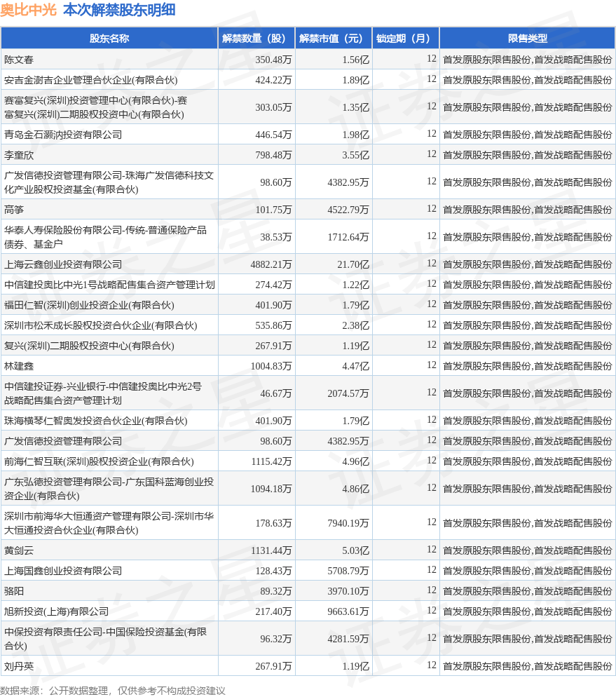Select shareholder name 刘丹英
Image resolution: width=616 pixels, height=697 pixels.
click(x=19, y=666)
